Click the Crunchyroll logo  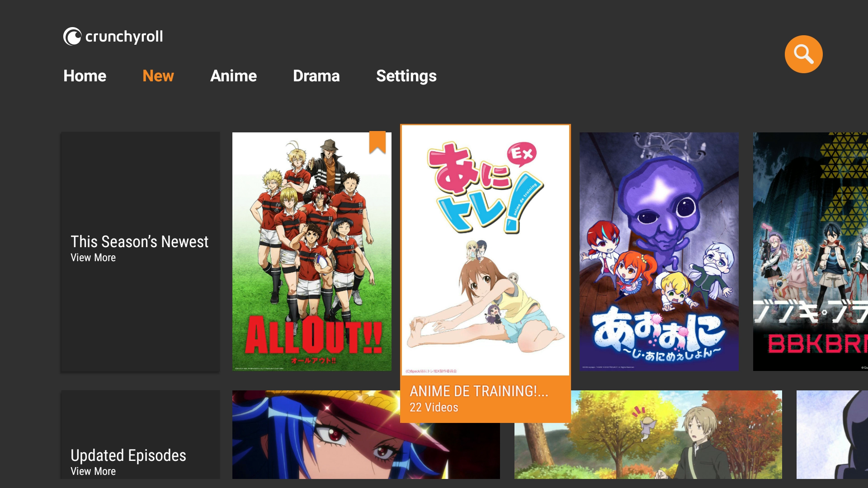[113, 37]
